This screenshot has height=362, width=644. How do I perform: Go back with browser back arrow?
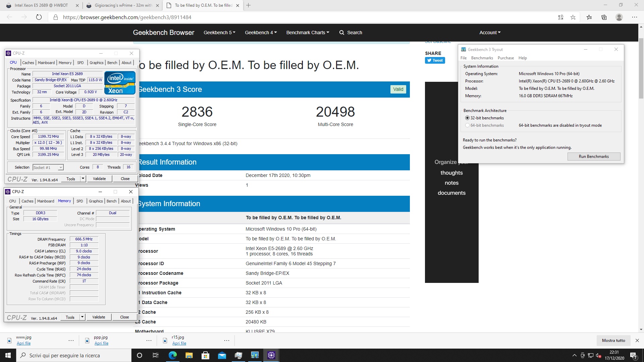coord(10,17)
